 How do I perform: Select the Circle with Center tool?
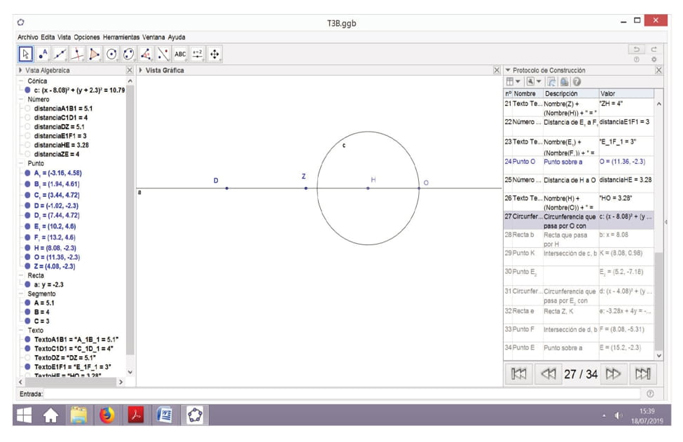point(111,54)
